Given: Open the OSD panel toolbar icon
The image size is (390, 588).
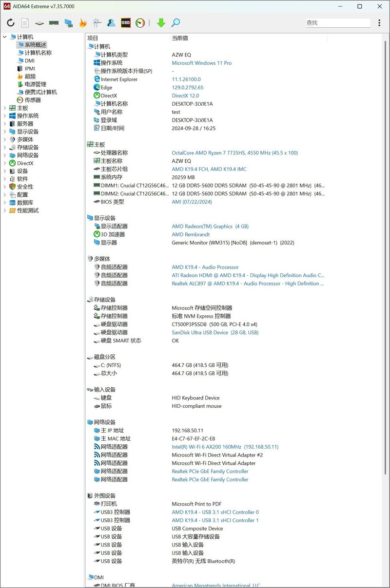Looking at the screenshot, I should [126, 23].
